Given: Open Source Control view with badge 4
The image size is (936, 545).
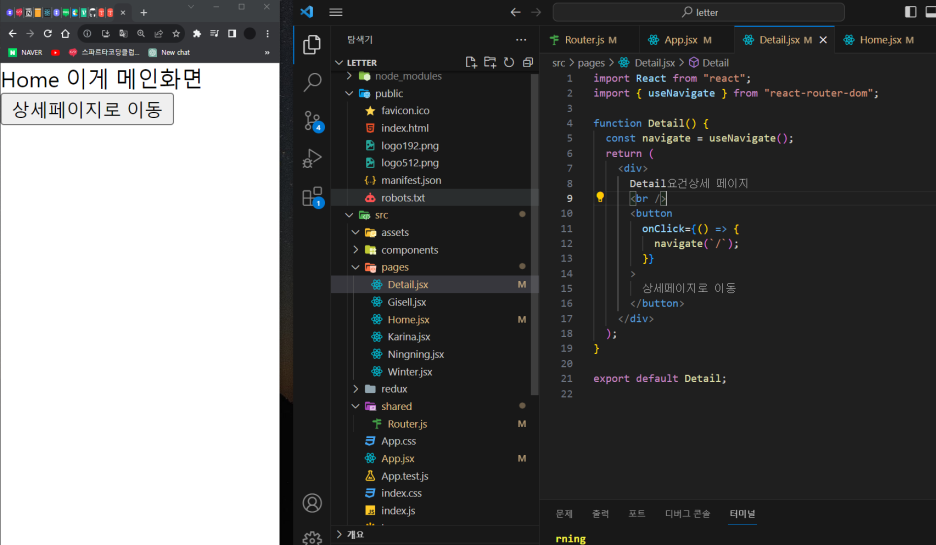Looking at the screenshot, I should pos(313,121).
